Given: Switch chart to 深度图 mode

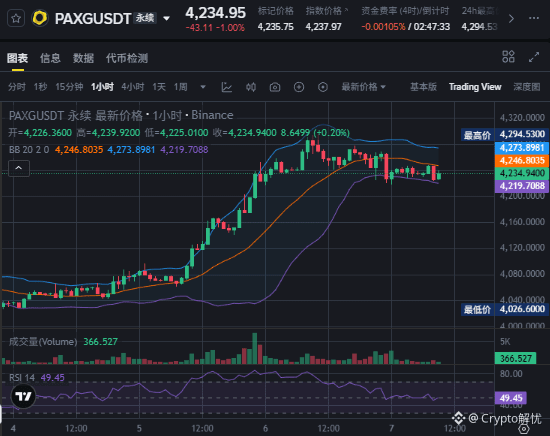Looking at the screenshot, I should point(526,87).
